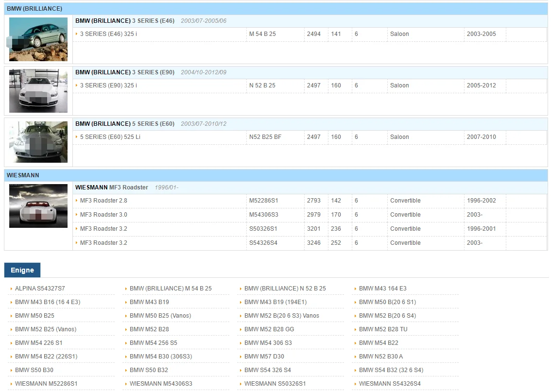The height and width of the screenshot is (392, 551).
Task: Click the 3 SERIES (E90) 325 i model
Action: [x=108, y=85]
